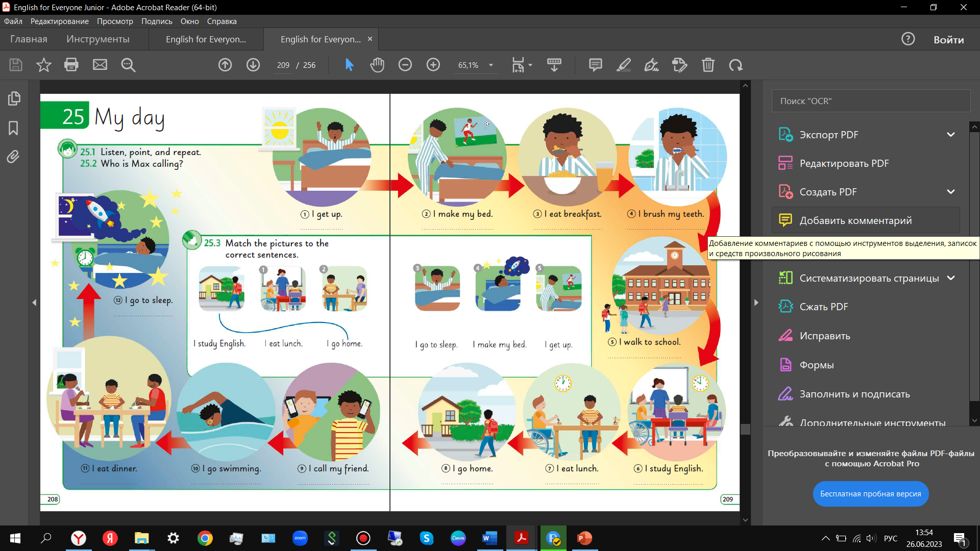Click the Войти sign-in button
Image resolution: width=980 pixels, height=551 pixels.
tap(948, 40)
